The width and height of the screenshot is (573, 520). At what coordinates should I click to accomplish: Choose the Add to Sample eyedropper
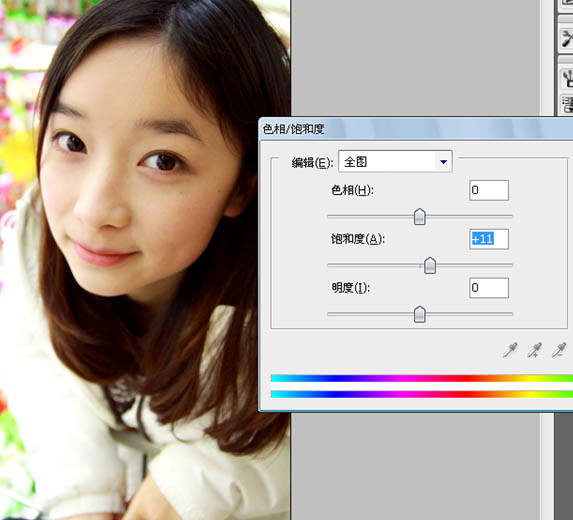pos(535,350)
